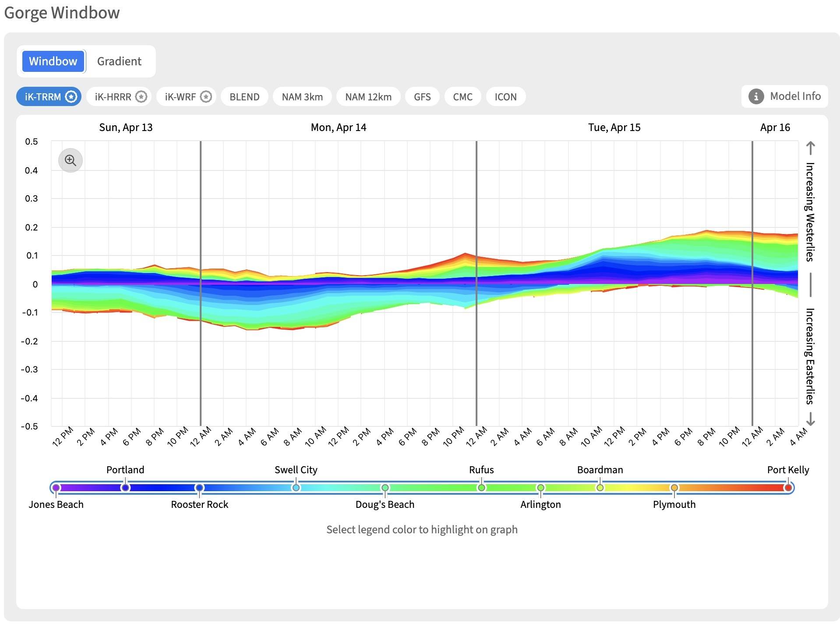Click Portland dot on color legend
The width and height of the screenshot is (840, 624).
point(125,488)
